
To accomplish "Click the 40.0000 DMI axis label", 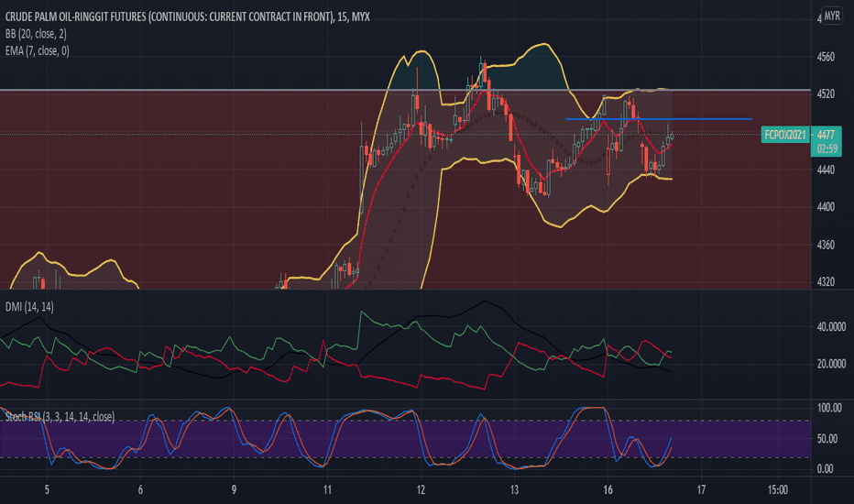I will click(x=831, y=327).
